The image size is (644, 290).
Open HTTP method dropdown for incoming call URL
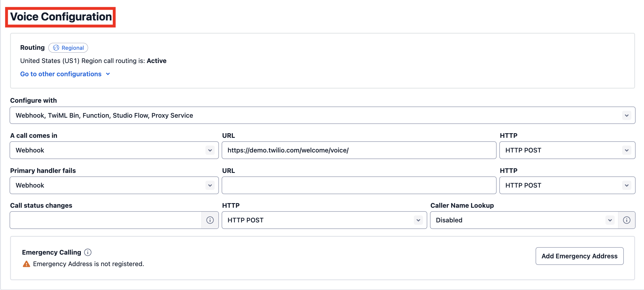click(567, 150)
